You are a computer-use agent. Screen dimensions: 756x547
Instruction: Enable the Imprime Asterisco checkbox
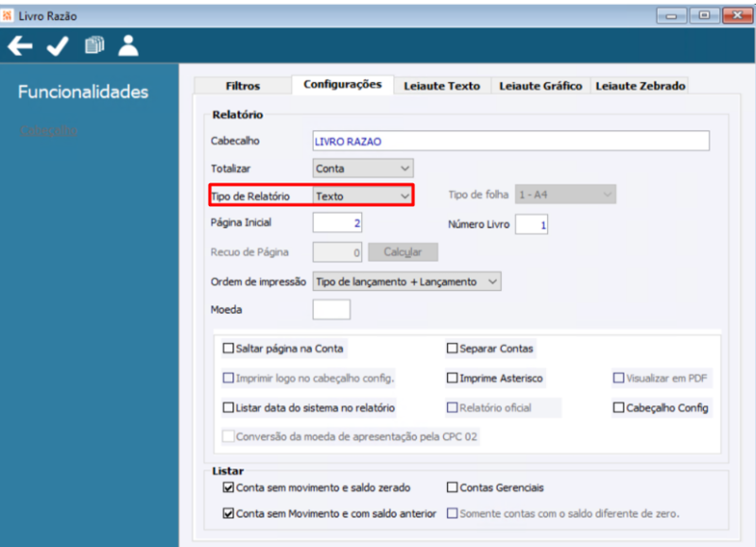click(x=452, y=378)
